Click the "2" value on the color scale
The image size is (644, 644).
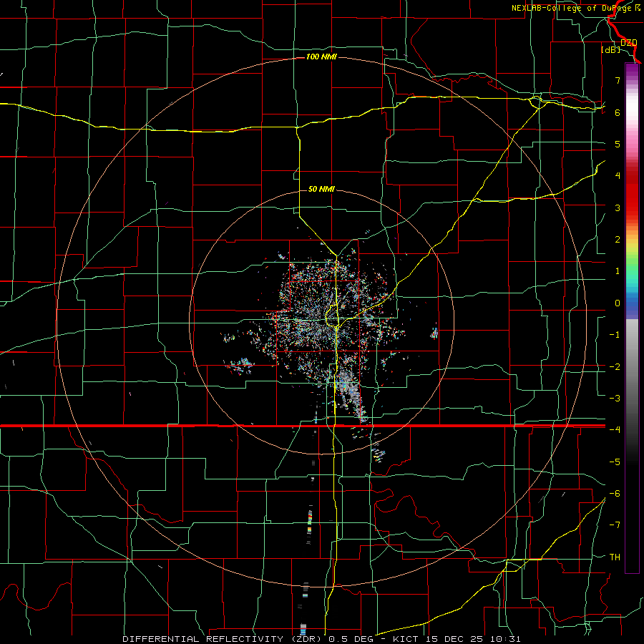(618, 240)
